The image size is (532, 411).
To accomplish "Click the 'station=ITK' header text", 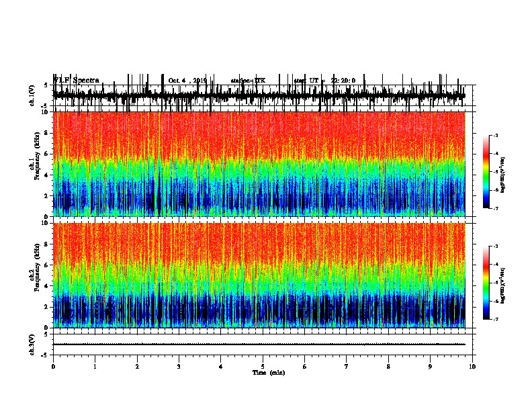I will coord(248,81).
